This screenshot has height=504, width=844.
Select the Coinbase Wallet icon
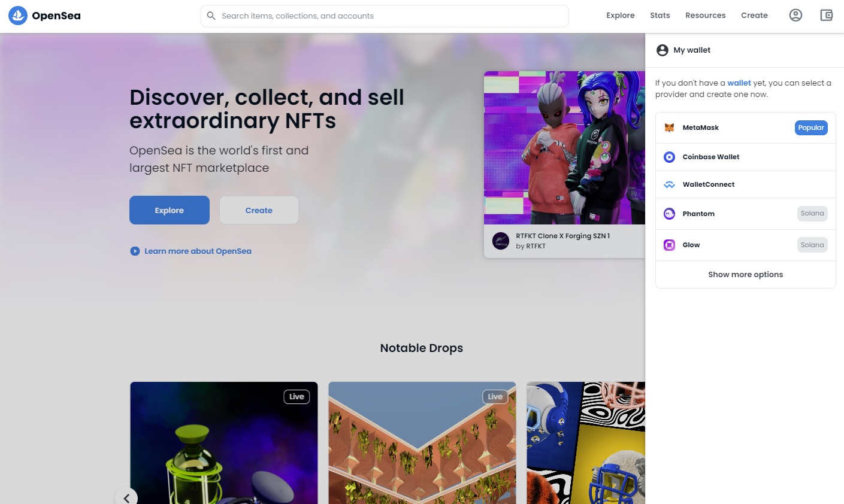tap(669, 157)
